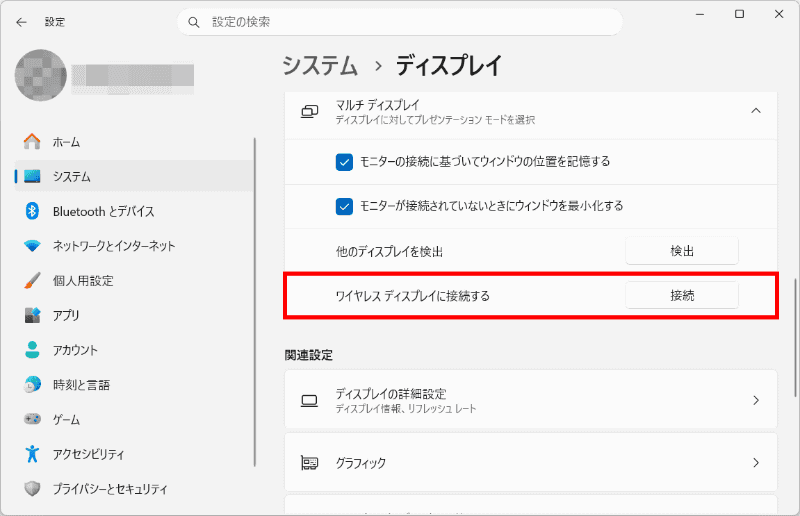Click the マルチ ディスプレイ screens icon
This screenshot has height=516, width=800.
click(309, 111)
